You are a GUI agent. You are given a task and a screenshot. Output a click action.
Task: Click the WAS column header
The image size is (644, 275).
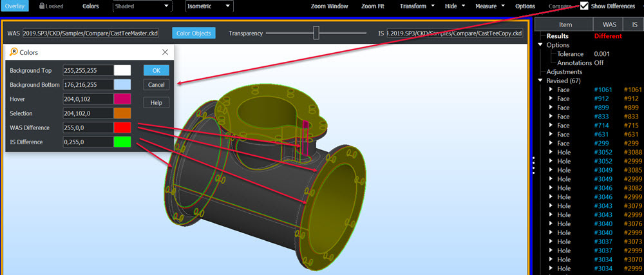pyautogui.click(x=609, y=24)
